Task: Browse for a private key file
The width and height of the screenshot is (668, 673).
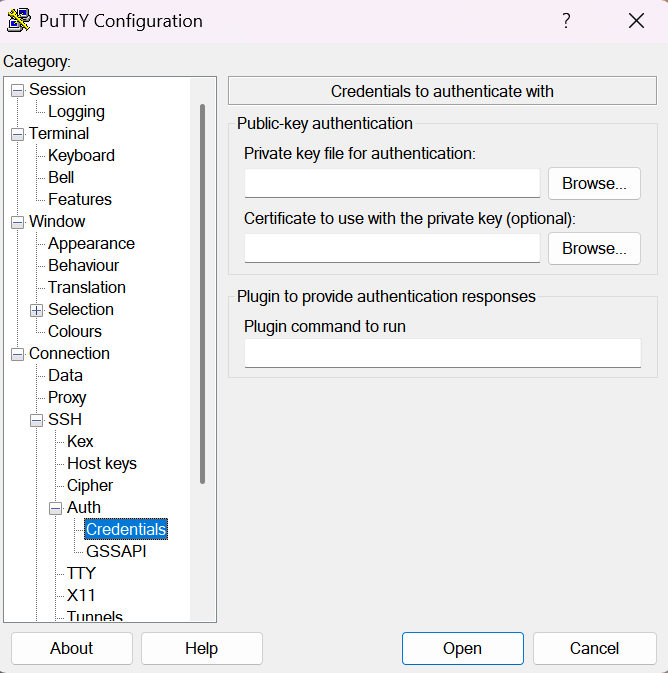Action: pyautogui.click(x=594, y=184)
